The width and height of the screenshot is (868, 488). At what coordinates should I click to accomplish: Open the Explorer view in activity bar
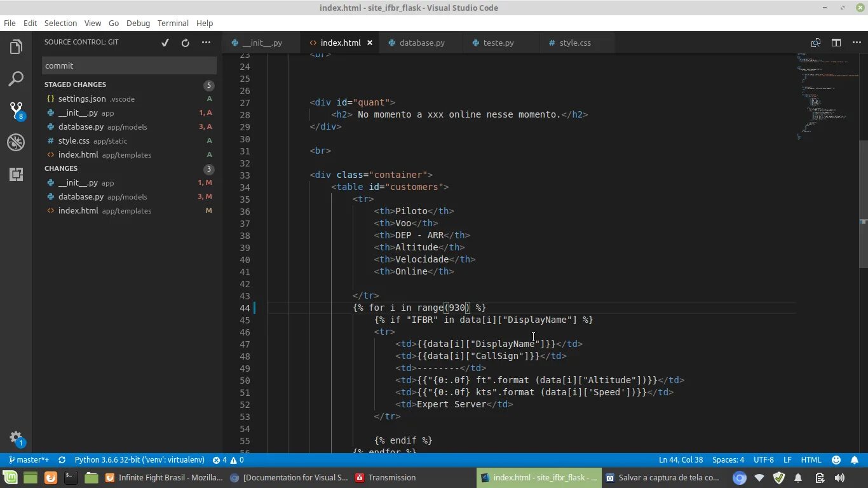pos(16,47)
